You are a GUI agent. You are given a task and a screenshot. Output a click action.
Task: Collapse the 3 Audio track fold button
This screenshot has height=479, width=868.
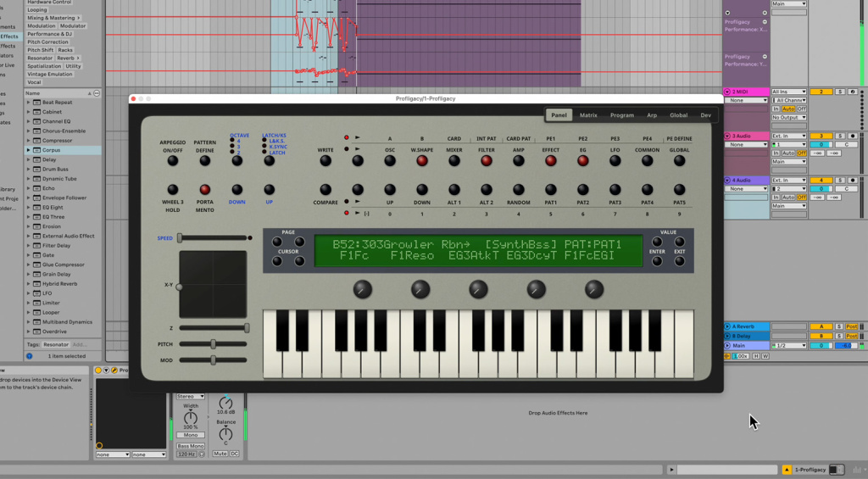727,136
